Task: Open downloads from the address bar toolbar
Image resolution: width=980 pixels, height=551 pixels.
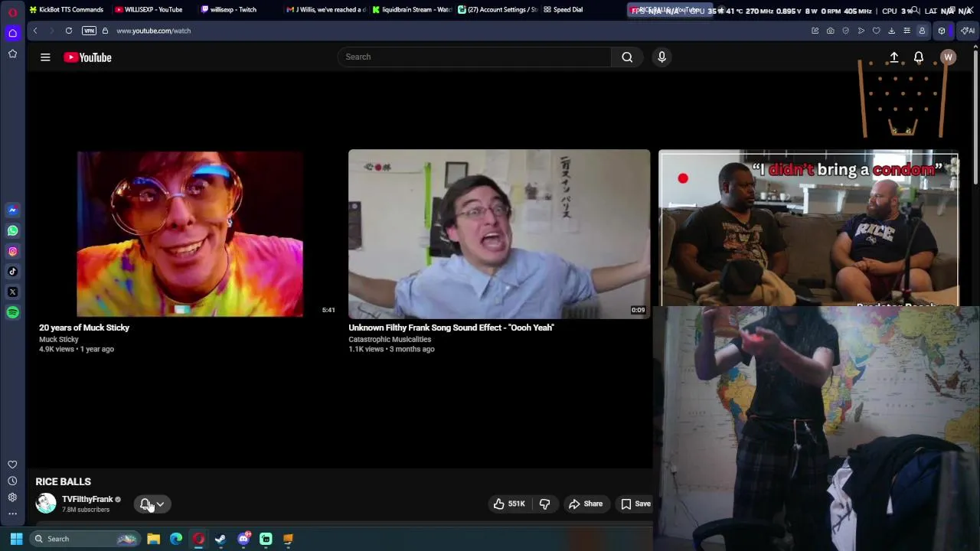Action: 891,31
